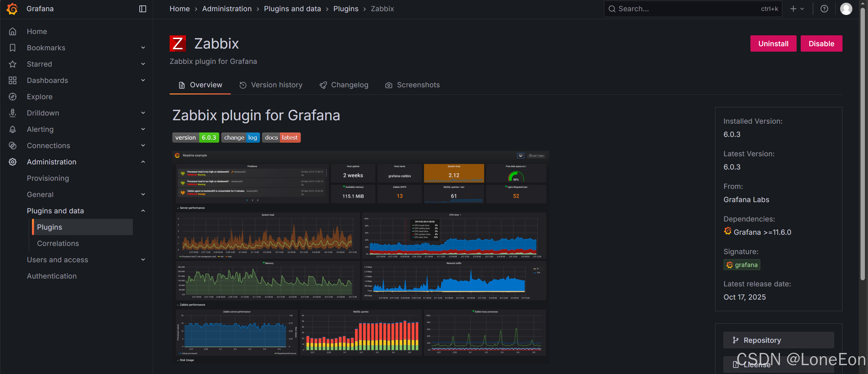The image size is (868, 374).
Task: Click the change log badge
Action: (241, 138)
